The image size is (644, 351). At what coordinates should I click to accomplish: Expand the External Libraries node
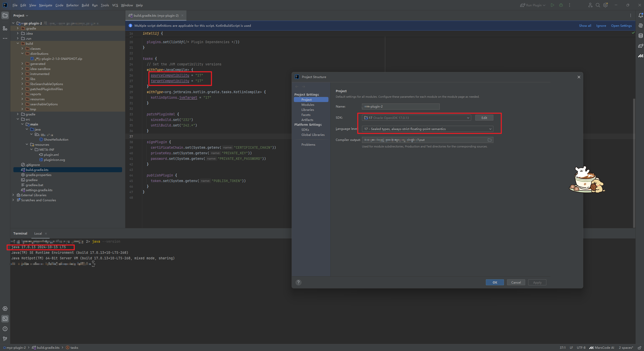coord(13,195)
